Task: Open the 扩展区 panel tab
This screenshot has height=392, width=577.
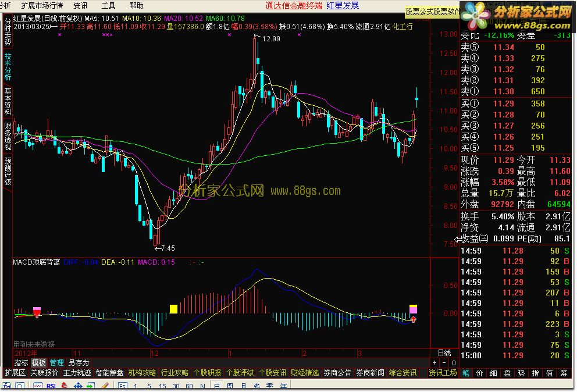Action: point(15,373)
